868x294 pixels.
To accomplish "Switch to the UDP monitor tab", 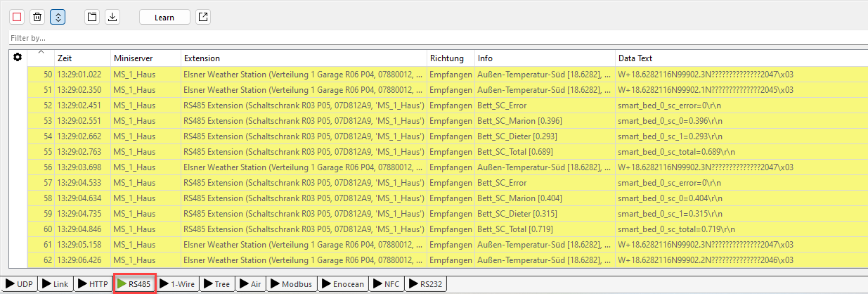I will tap(19, 284).
